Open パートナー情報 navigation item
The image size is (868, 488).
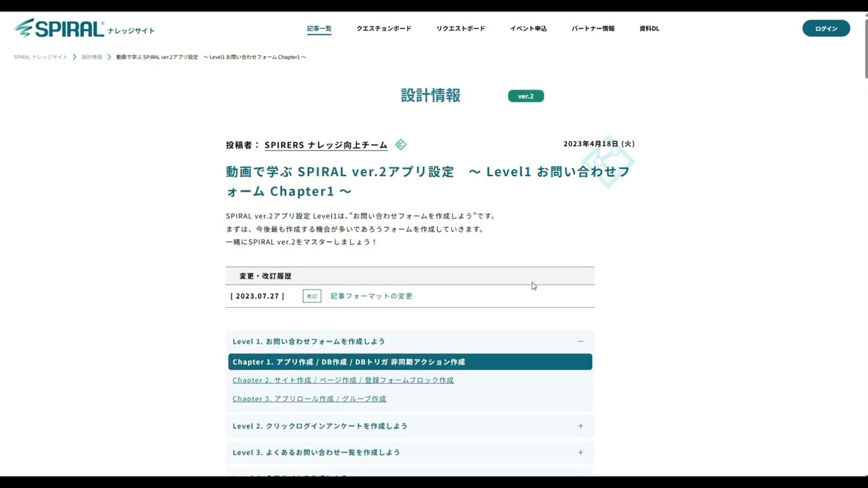593,28
